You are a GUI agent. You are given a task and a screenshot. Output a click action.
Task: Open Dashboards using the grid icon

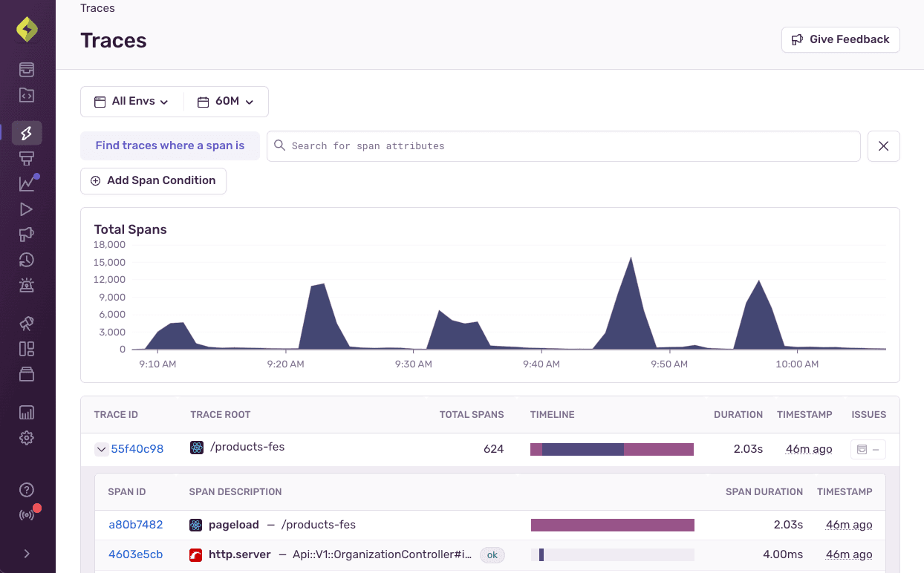pyautogui.click(x=27, y=348)
